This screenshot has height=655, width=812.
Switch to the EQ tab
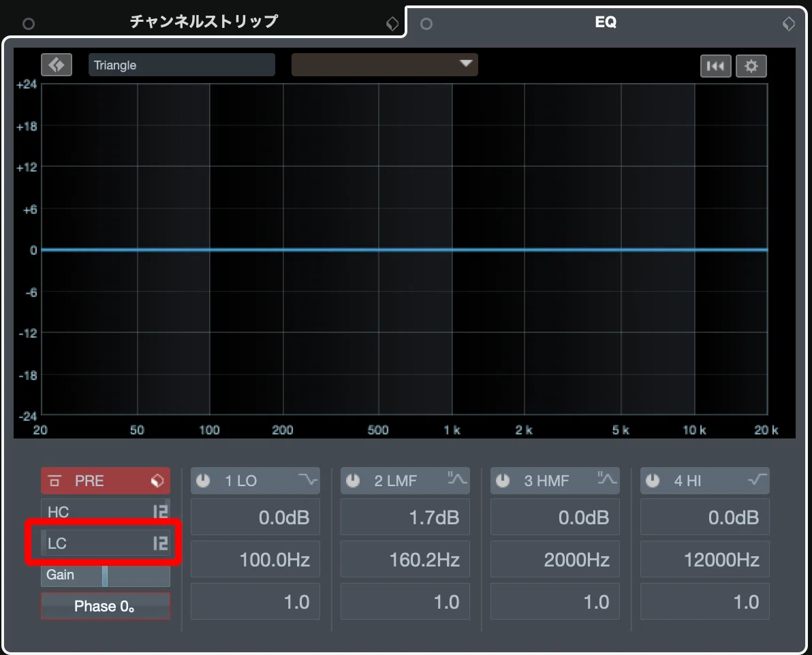606,22
